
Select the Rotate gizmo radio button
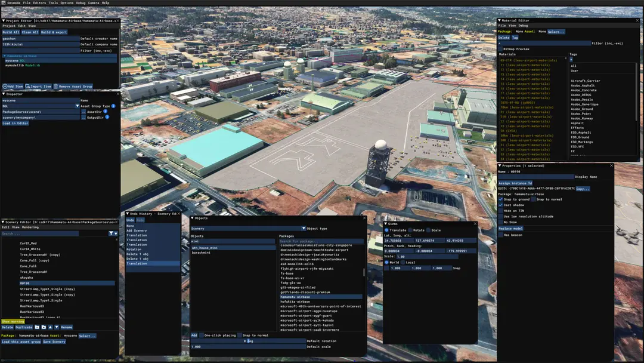pos(410,230)
